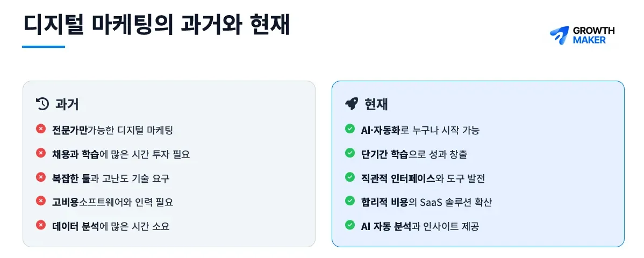Click the red X icon next to 전문가만
This screenshot has width=644, height=258.
pos(40,129)
